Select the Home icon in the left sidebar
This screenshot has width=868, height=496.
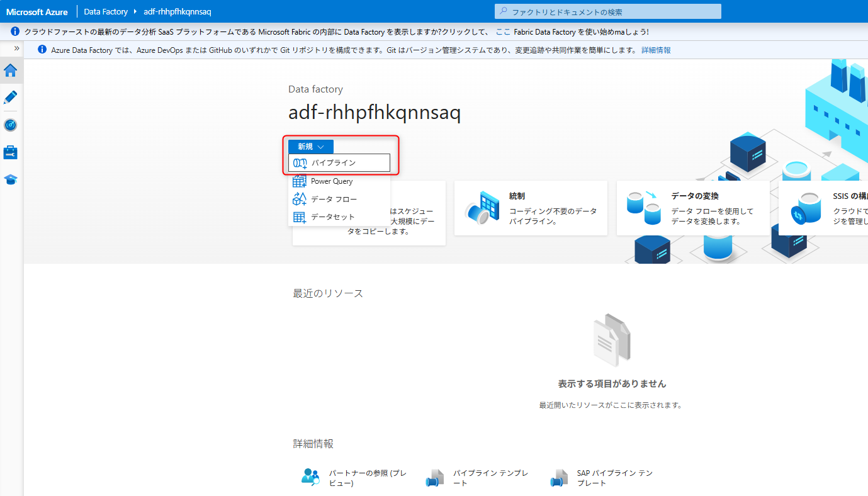coord(10,70)
